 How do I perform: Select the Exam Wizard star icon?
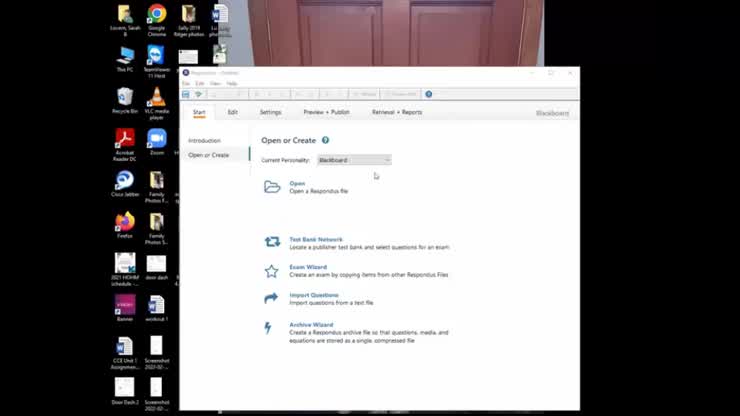(x=271, y=271)
